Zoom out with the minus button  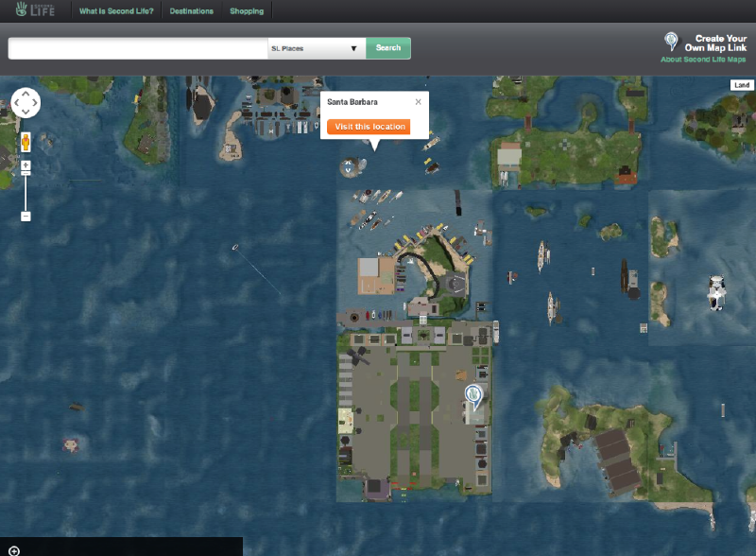coord(26,217)
